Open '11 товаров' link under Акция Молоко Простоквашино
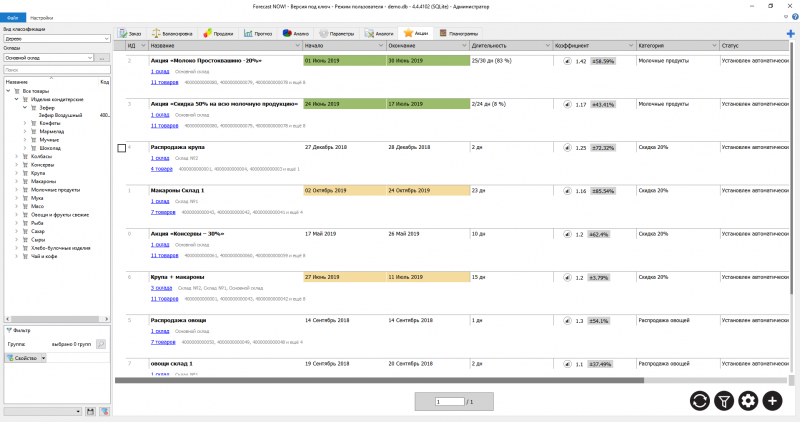This screenshot has height=422, width=800. pos(163,82)
